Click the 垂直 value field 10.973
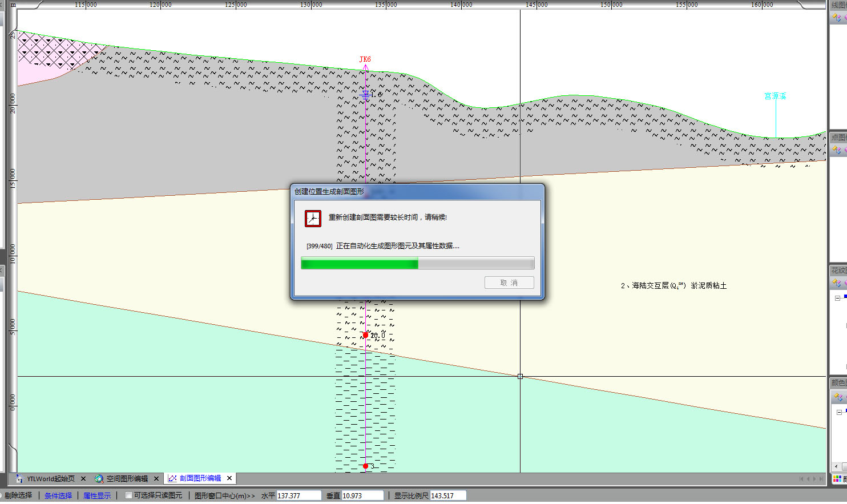Image resolution: width=847 pixels, height=504 pixels. click(362, 495)
